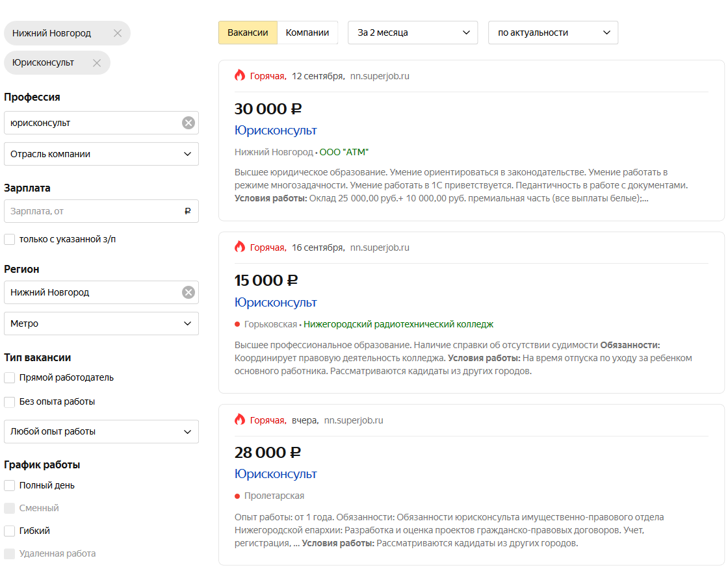This screenshot has width=728, height=569.
Task: Click the ruble icon in salary field
Action: click(188, 211)
